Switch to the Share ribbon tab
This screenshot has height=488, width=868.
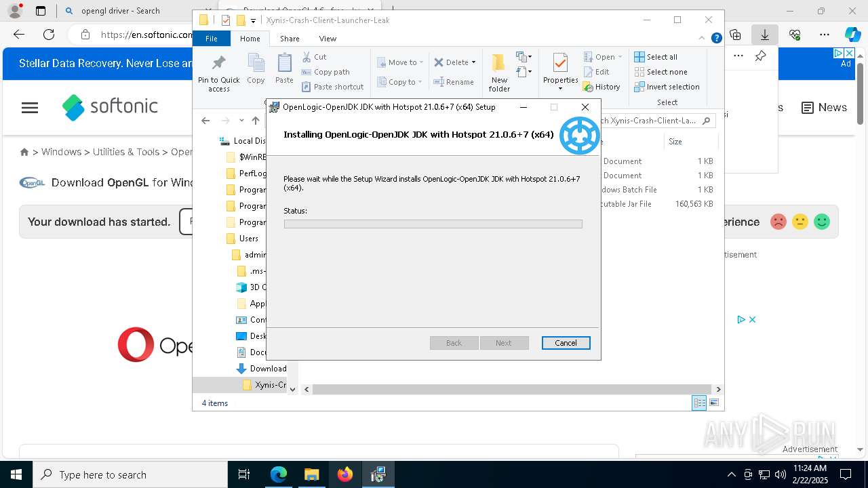point(290,39)
